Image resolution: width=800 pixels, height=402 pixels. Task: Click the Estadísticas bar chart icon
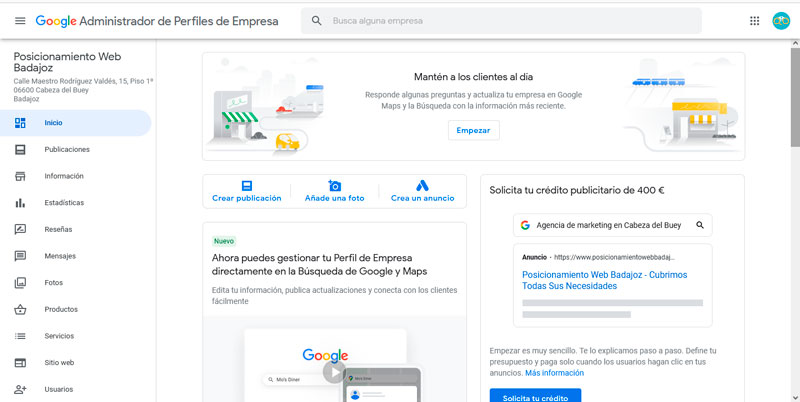point(20,203)
